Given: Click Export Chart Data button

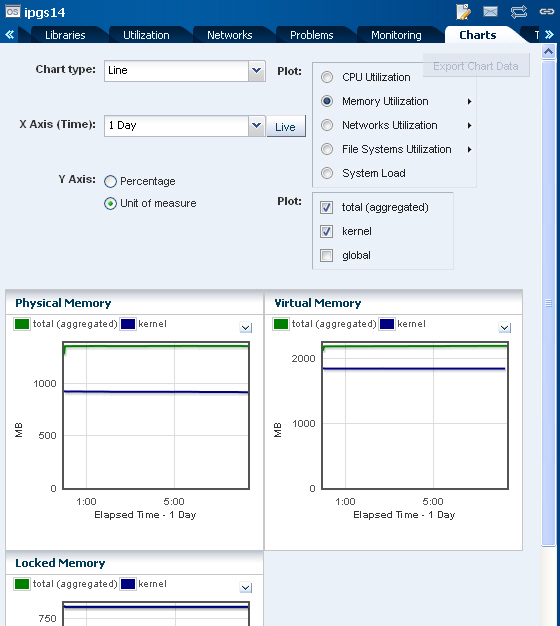Looking at the screenshot, I should tap(476, 66).
